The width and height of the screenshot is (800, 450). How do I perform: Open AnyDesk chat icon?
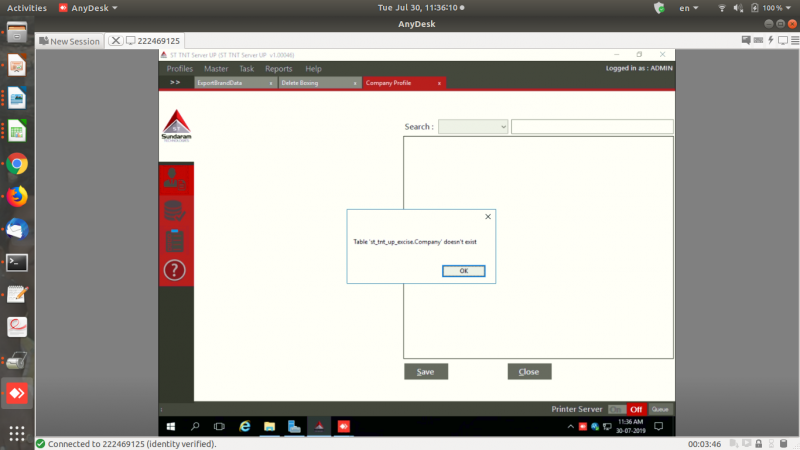pyautogui.click(x=746, y=40)
